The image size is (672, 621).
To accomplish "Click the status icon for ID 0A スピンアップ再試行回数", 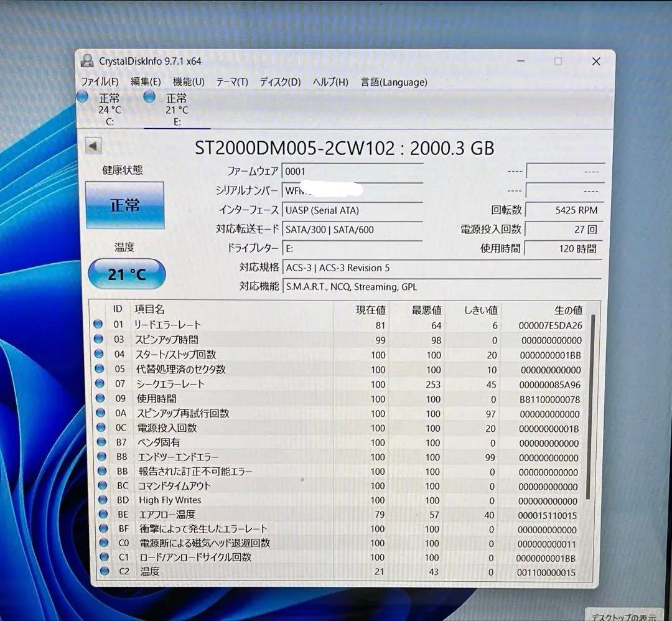I will pyautogui.click(x=101, y=413).
